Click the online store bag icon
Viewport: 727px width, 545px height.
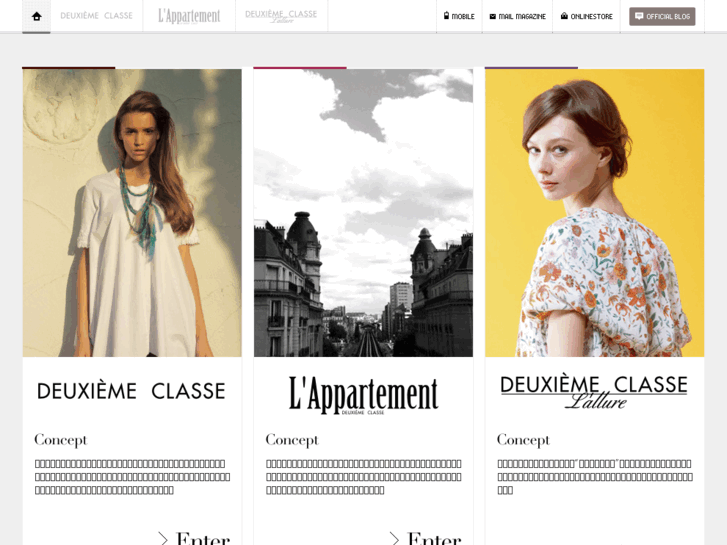tap(564, 16)
